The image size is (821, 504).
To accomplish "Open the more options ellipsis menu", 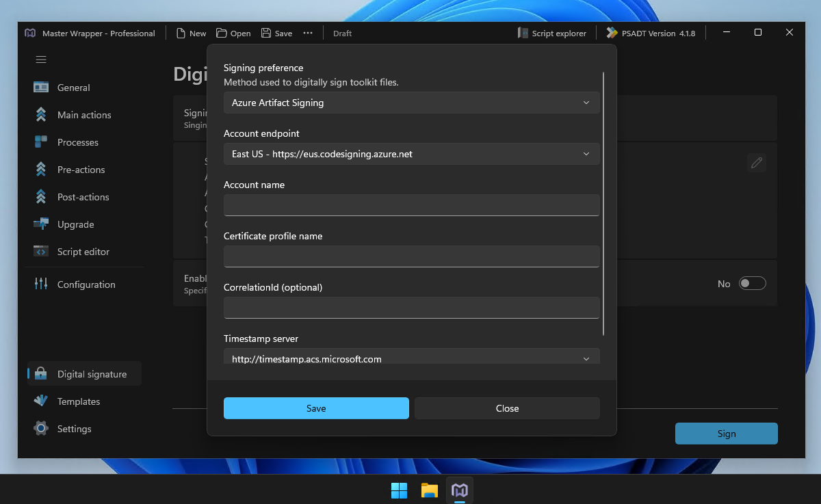I will 308,34.
